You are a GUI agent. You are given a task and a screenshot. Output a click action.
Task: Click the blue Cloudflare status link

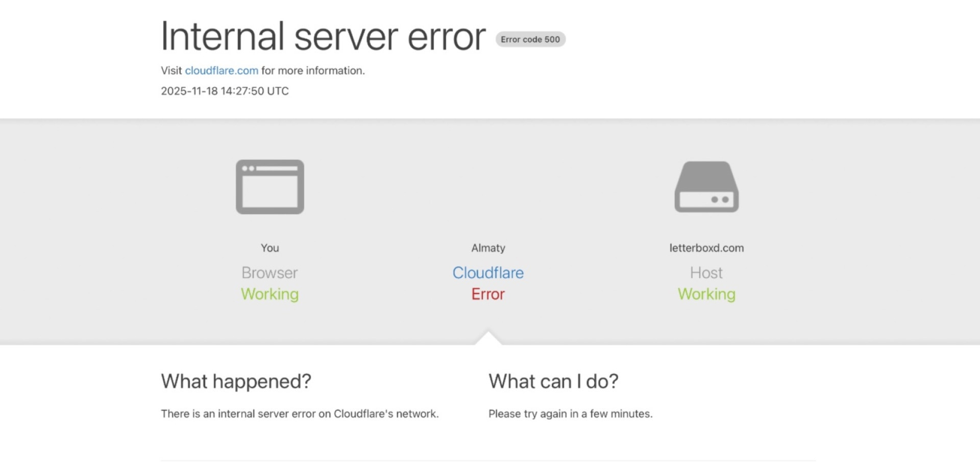[488, 273]
